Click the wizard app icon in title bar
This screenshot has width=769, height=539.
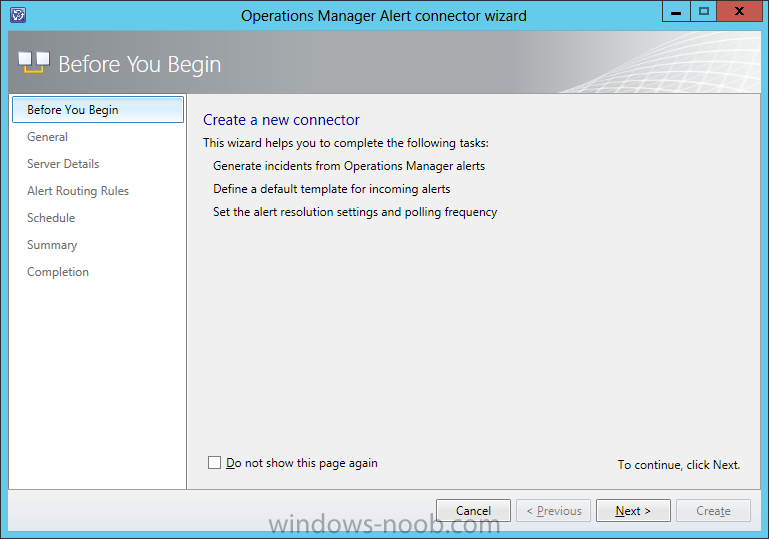tap(18, 15)
